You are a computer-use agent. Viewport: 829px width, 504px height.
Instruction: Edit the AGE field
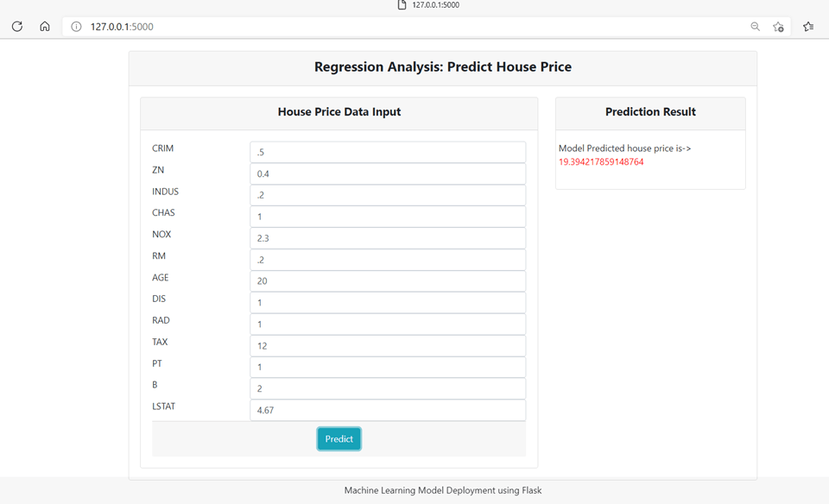coord(388,281)
